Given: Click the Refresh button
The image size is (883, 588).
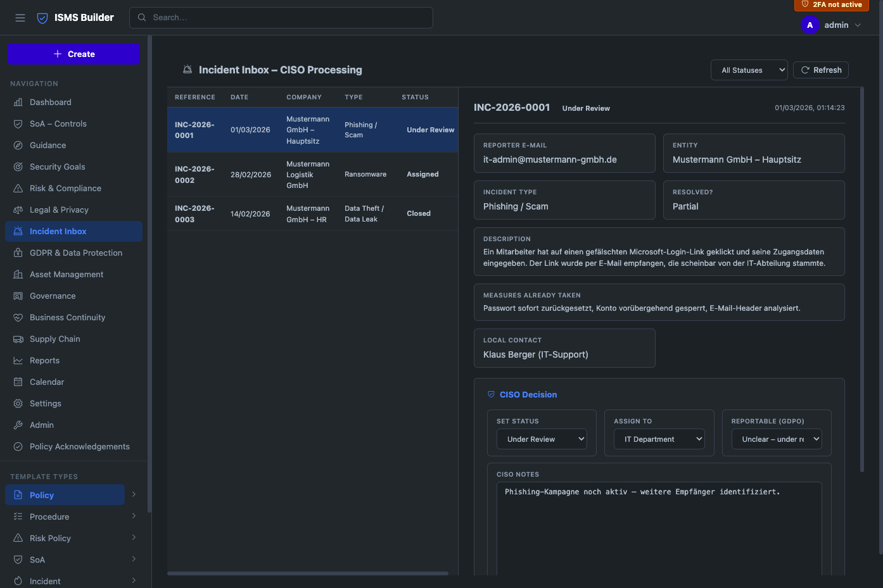Looking at the screenshot, I should [x=821, y=70].
